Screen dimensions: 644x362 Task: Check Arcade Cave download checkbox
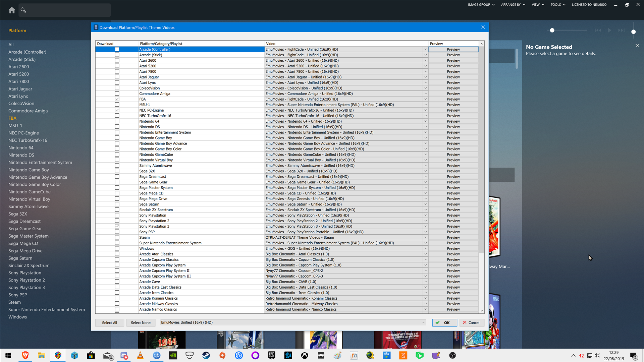point(117,282)
